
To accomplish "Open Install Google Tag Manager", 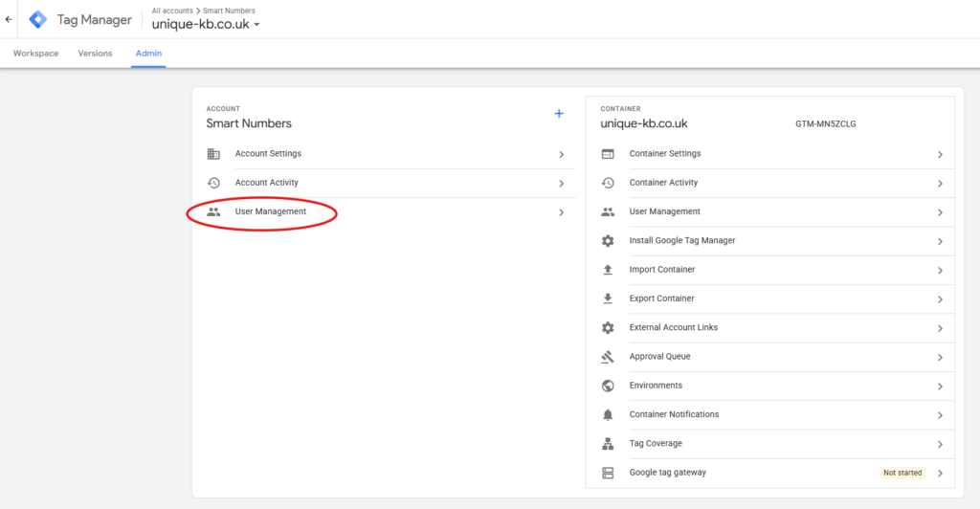I will coord(681,241).
